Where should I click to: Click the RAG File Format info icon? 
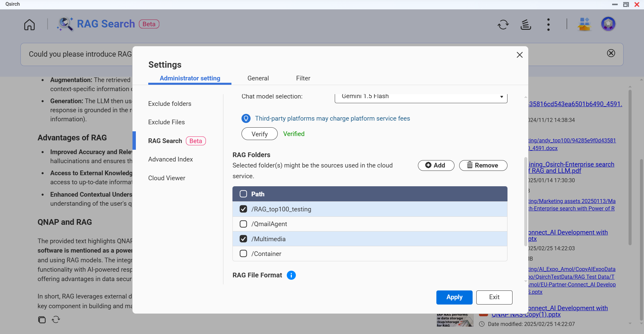tap(291, 275)
